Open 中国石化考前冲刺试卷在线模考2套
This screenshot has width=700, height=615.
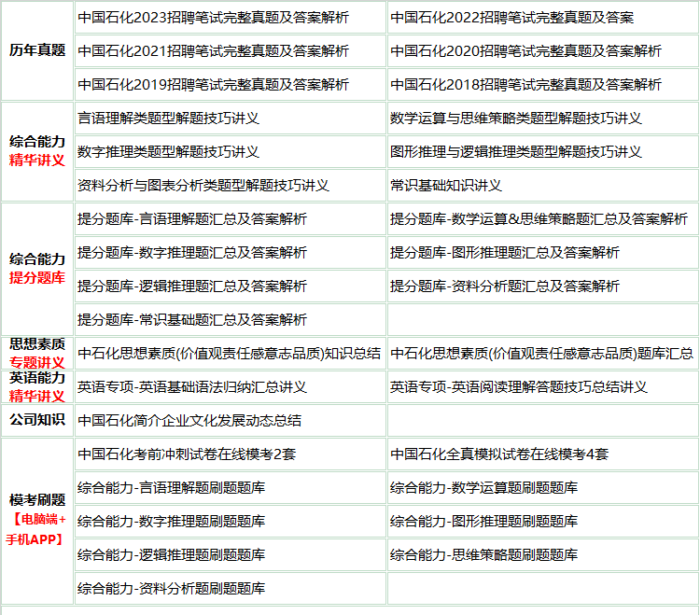click(x=187, y=454)
